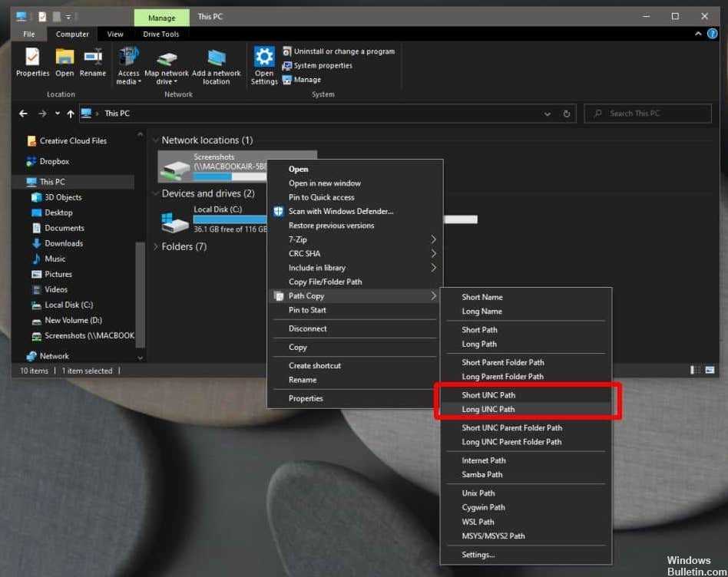Image resolution: width=728 pixels, height=577 pixels.
Task: Open System properties in ribbon
Action: (323, 65)
